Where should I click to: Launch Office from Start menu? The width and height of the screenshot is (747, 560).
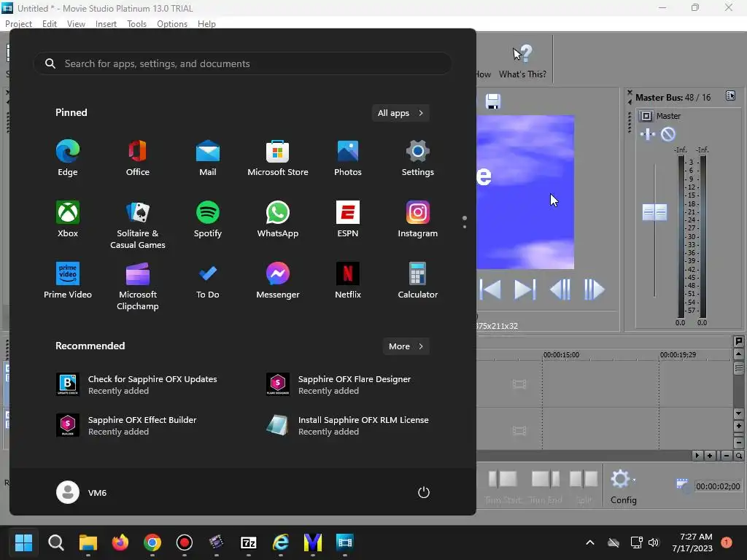coord(138,158)
